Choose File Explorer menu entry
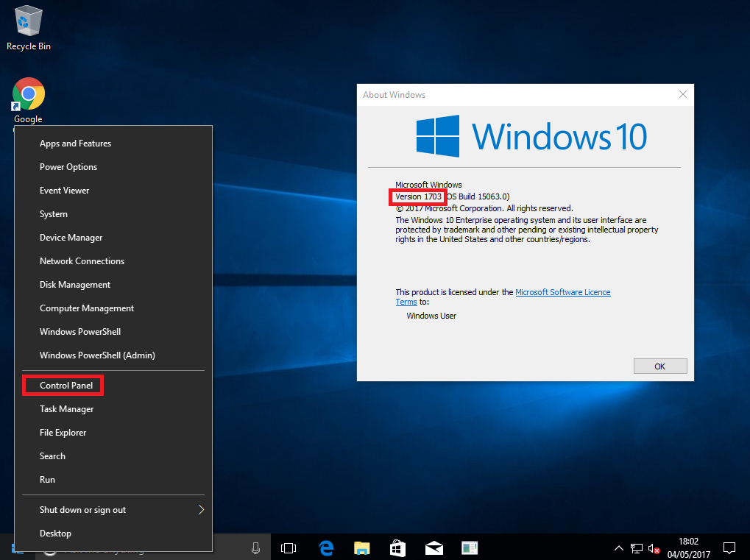The height and width of the screenshot is (560, 750). (x=113, y=433)
